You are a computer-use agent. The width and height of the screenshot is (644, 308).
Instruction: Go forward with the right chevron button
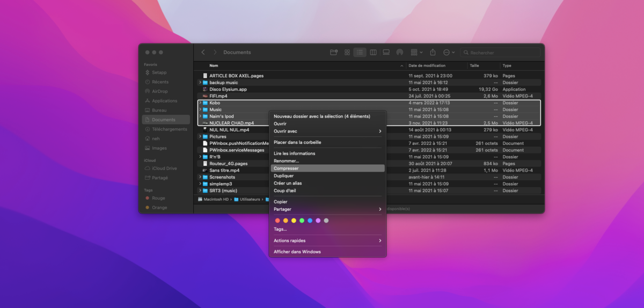[215, 52]
